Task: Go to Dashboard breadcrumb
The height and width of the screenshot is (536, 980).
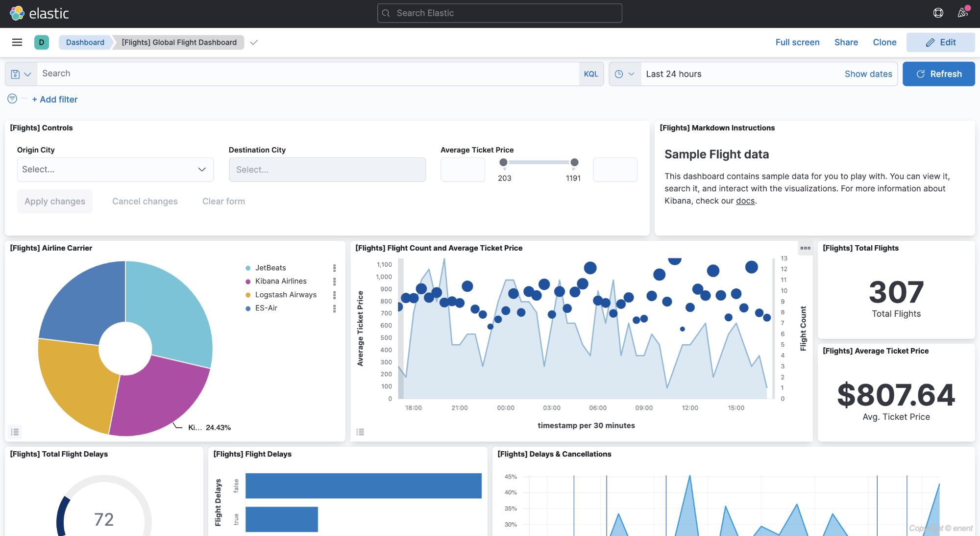Action: 85,42
